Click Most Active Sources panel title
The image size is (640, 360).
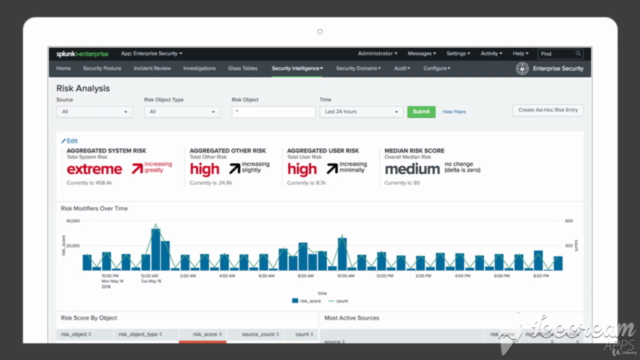tap(351, 318)
